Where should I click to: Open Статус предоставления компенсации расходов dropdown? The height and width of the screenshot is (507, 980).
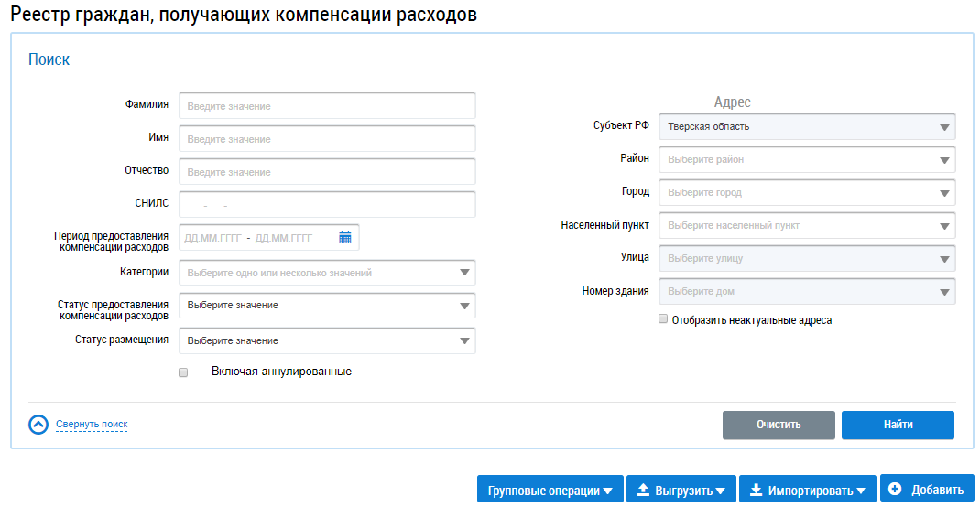pos(327,306)
